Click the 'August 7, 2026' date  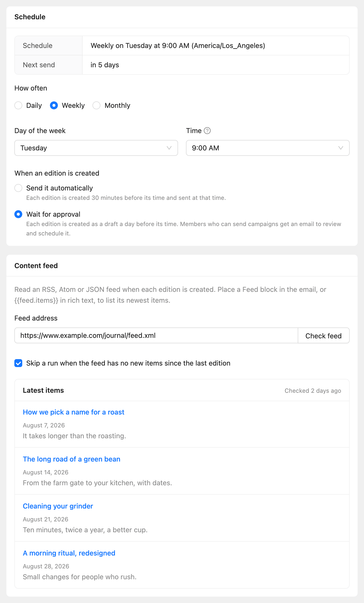click(44, 425)
